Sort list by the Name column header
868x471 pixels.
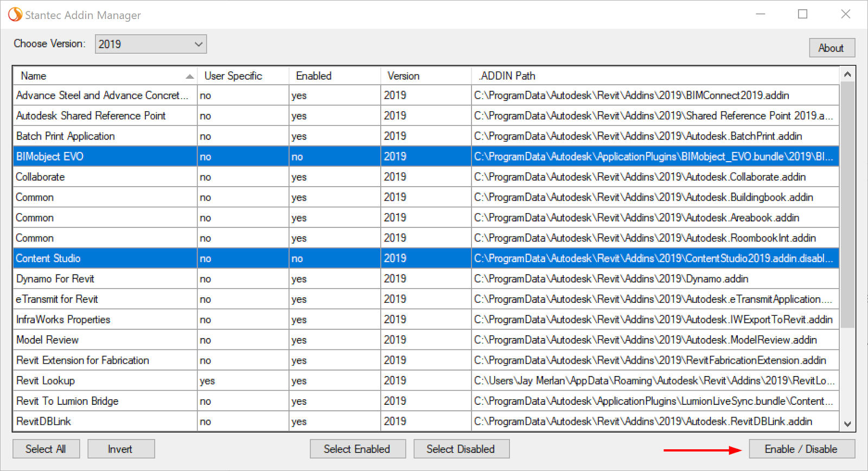pyautogui.click(x=105, y=76)
